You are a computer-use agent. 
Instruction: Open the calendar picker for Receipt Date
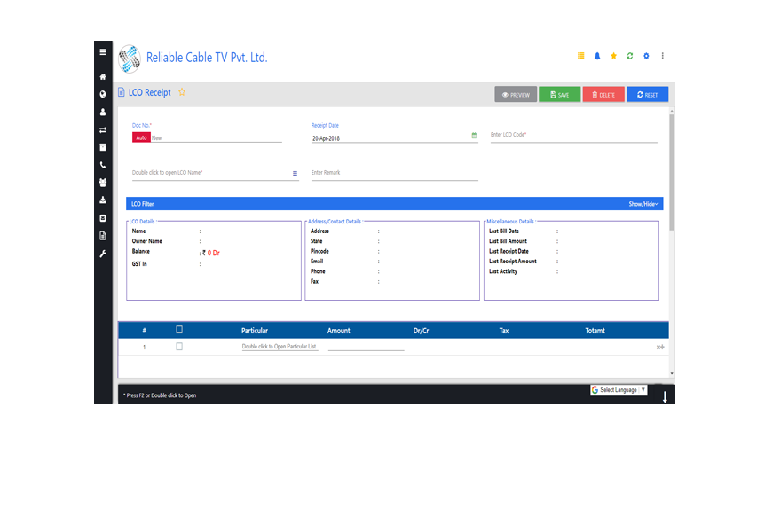[474, 136]
